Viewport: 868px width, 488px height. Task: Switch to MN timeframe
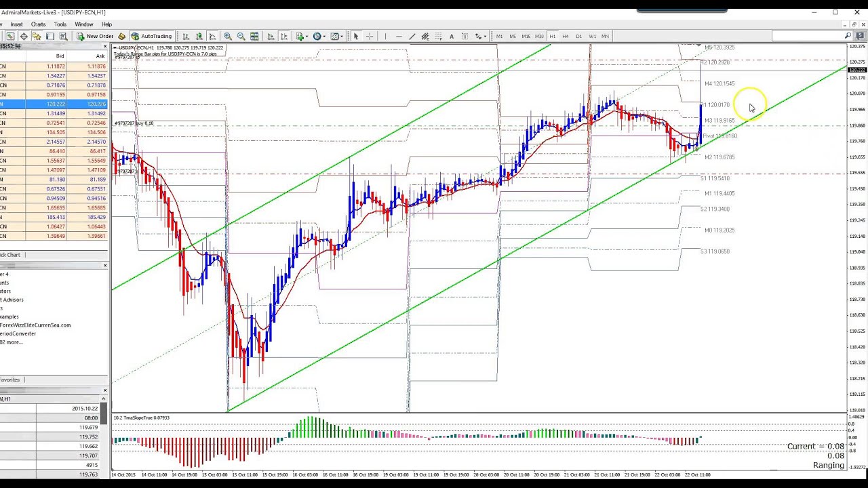pyautogui.click(x=605, y=36)
